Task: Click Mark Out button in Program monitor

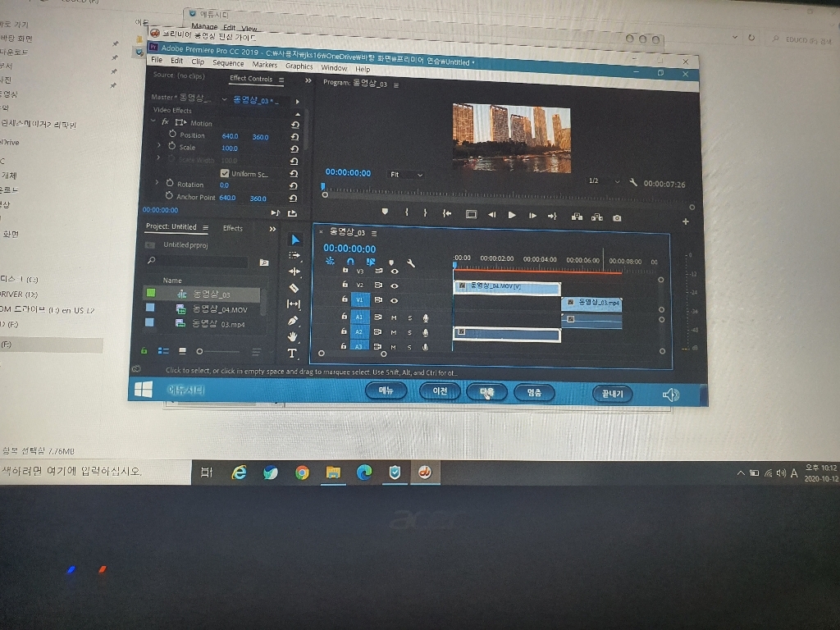Action: 425,213
